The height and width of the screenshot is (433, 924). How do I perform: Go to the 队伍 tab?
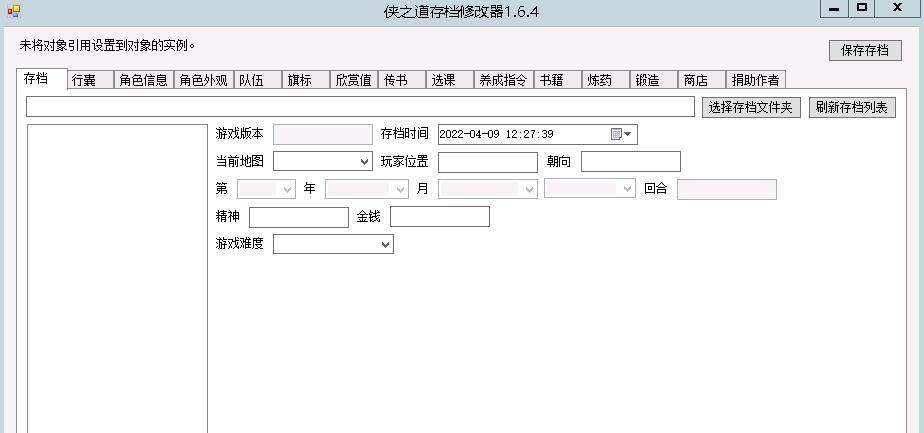258,81
